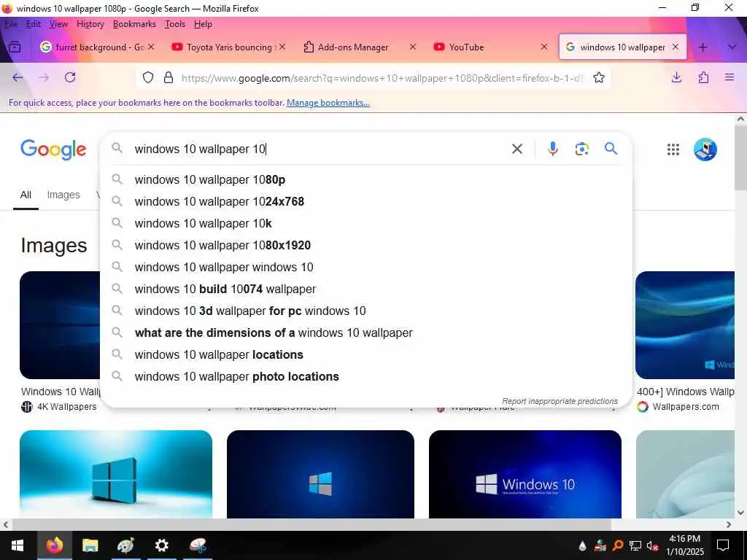Open the Action Center notifications icon
This screenshot has width=747, height=560.
coord(723,545)
